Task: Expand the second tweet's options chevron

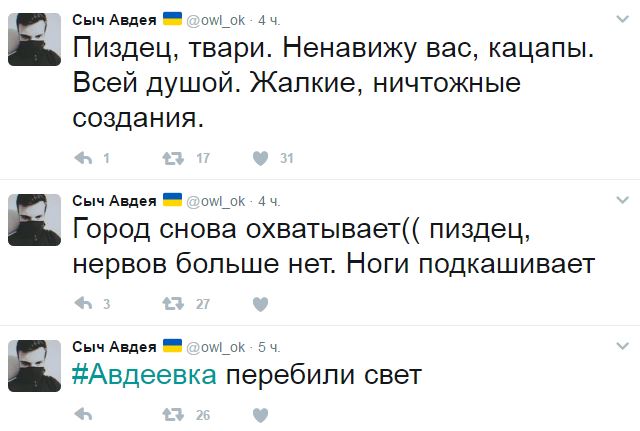Action: tap(622, 200)
